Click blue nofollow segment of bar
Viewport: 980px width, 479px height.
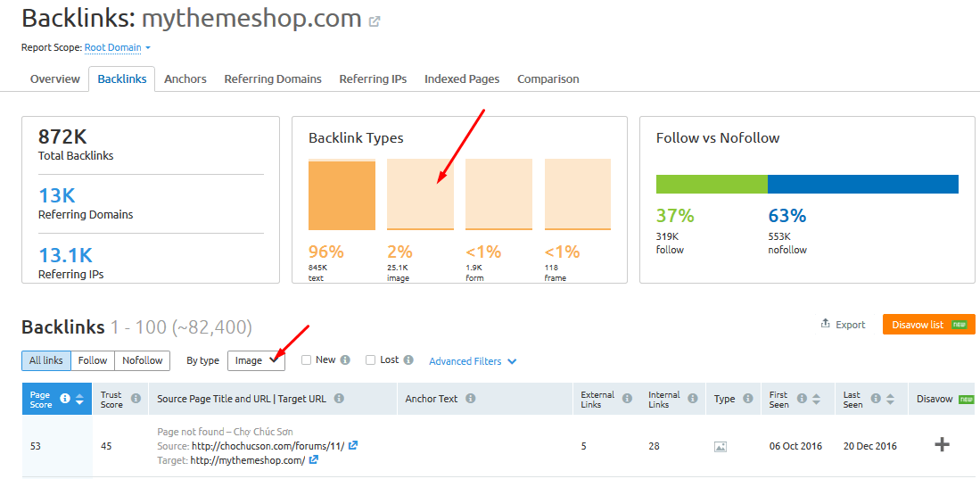[863, 184]
